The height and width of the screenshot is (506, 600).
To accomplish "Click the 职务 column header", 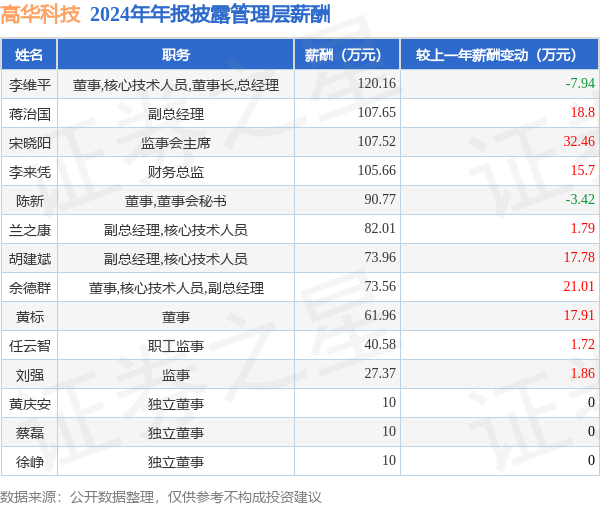I will point(176,55).
